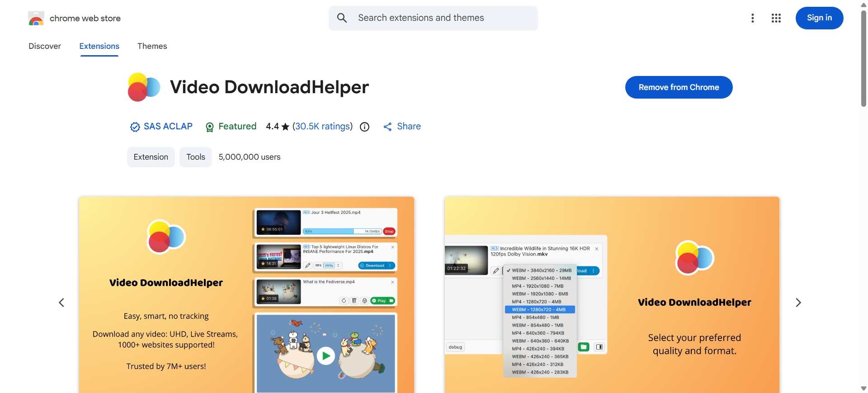Select the Extensions tab
The image size is (868, 393).
point(99,46)
